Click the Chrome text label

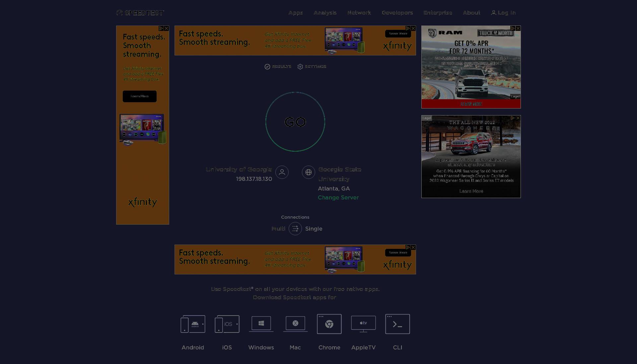[x=329, y=347]
